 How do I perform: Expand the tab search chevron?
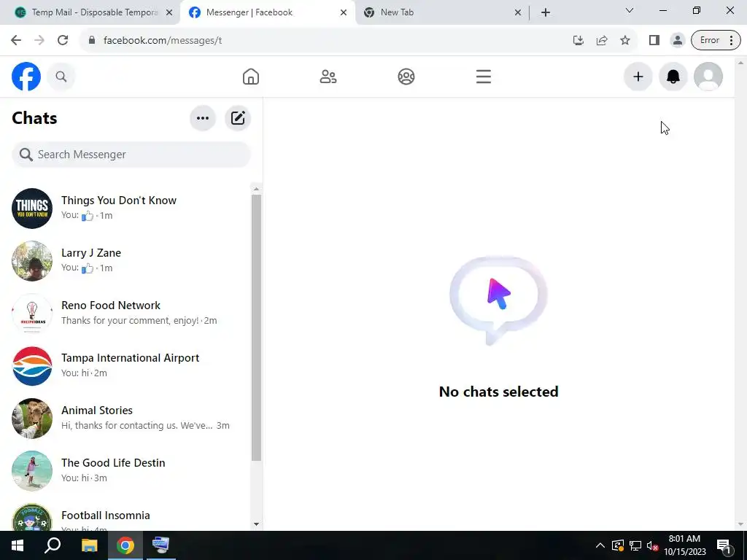point(630,10)
